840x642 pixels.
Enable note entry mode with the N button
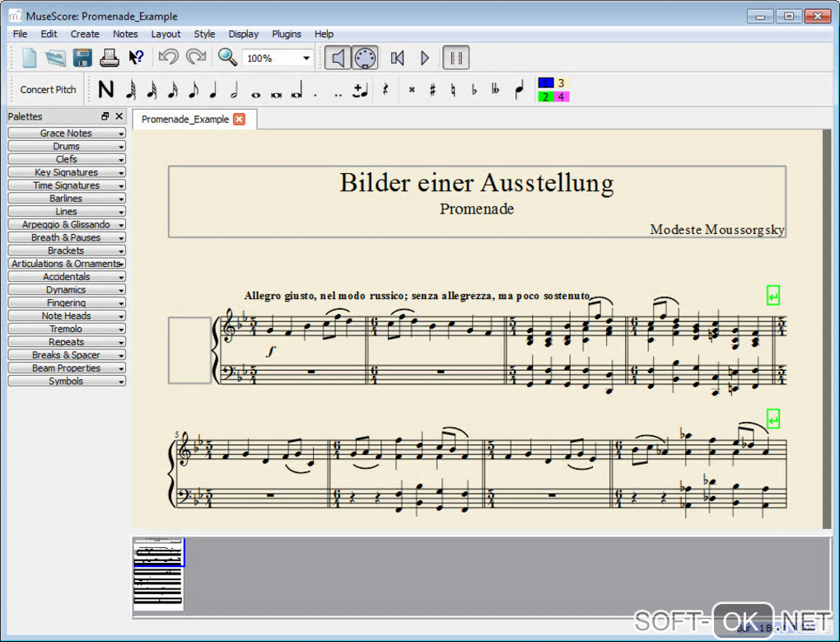pos(106,90)
